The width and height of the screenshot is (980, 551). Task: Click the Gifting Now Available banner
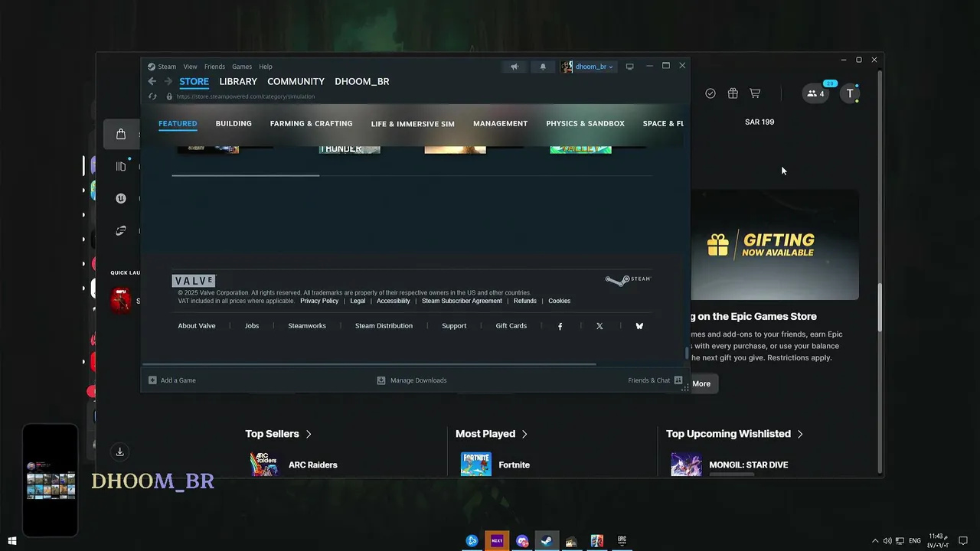[x=775, y=245]
